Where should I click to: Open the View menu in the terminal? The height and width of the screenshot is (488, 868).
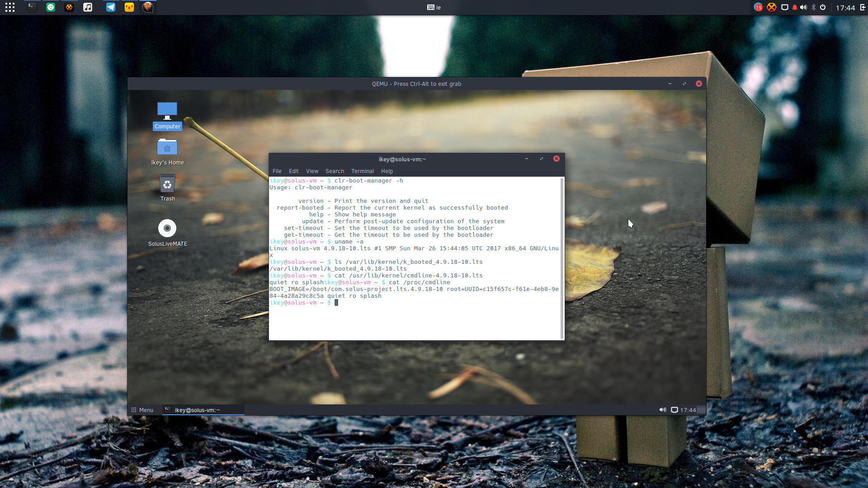click(312, 171)
